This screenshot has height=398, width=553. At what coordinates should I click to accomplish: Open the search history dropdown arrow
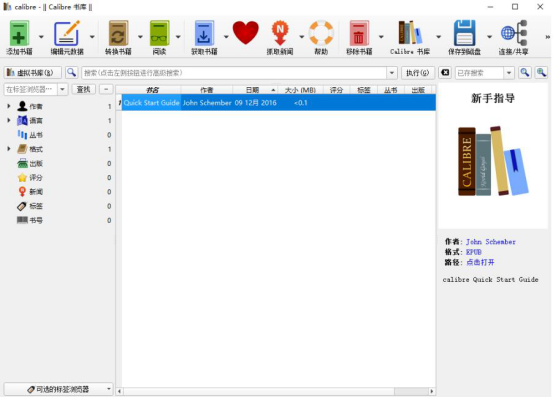pos(391,73)
